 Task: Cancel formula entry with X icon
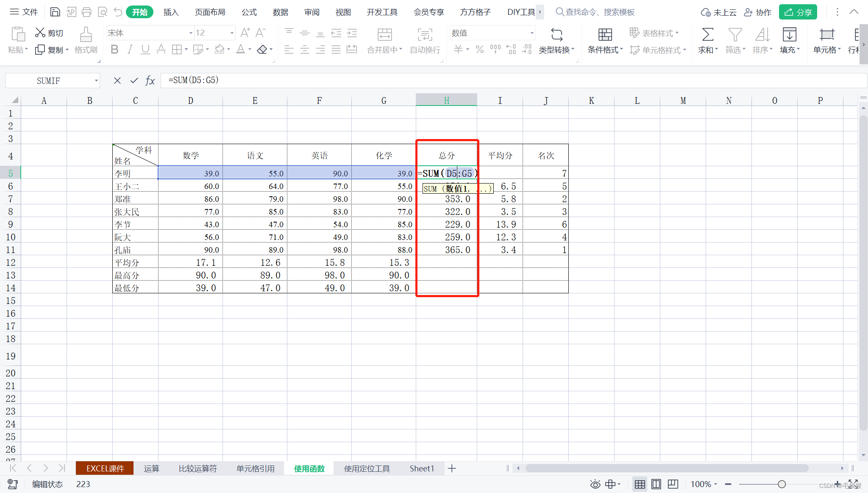(x=117, y=80)
